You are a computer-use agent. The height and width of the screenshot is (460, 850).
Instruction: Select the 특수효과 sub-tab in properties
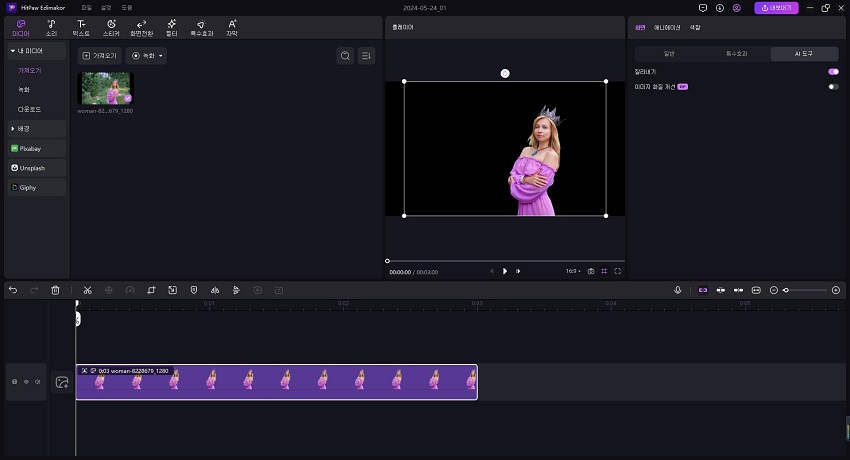point(737,54)
